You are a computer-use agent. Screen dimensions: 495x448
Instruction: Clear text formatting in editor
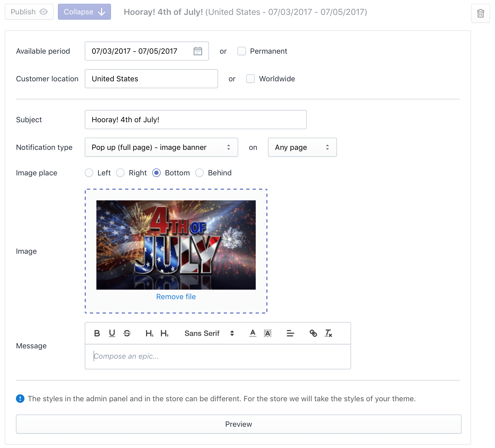(x=328, y=333)
